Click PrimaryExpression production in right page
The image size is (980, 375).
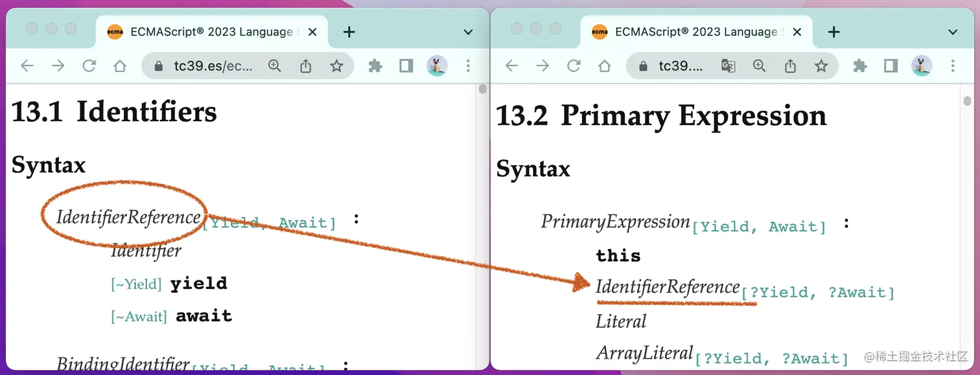pos(615,222)
